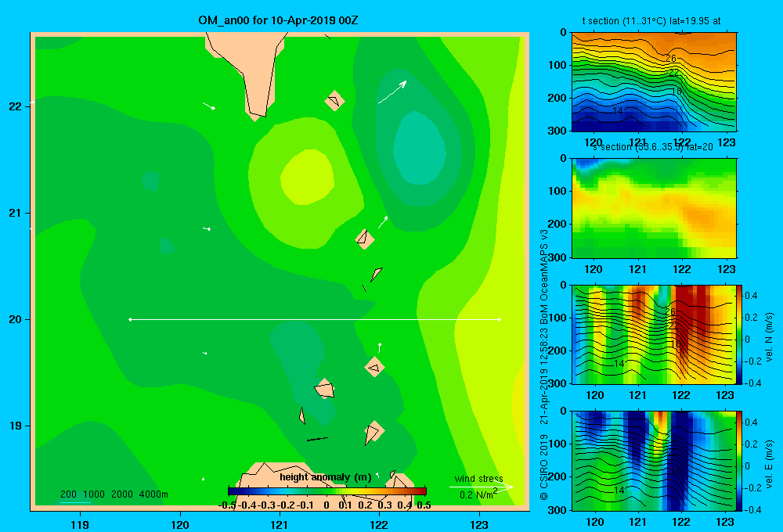The width and height of the screenshot is (783, 532).
Task: Open the salinity section plot
Action: tap(654, 208)
